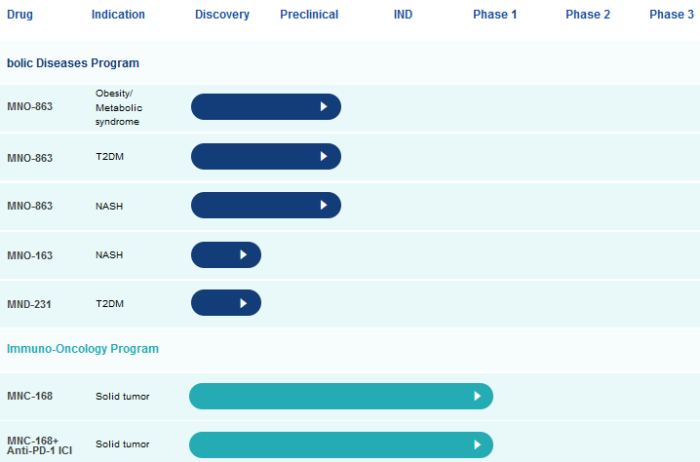700x462 pixels.
Task: Select the Discovery stage header
Action: coord(222,15)
